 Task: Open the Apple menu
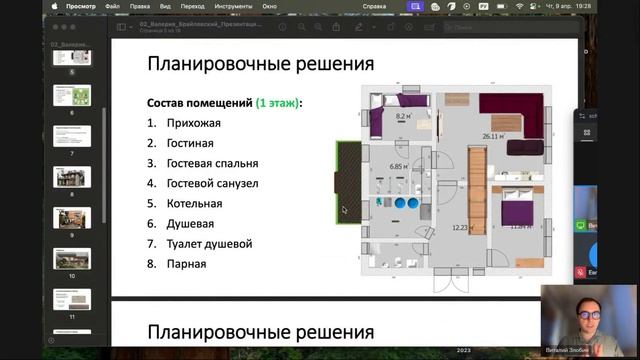click(54, 6)
